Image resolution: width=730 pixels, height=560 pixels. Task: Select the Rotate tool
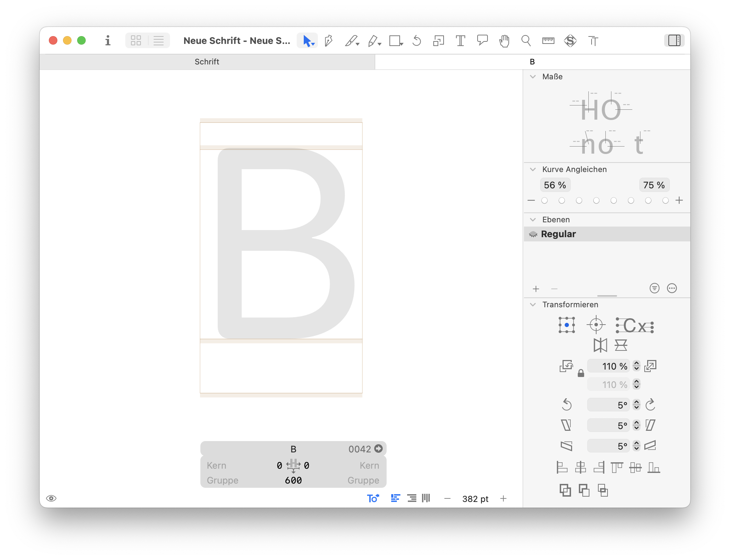point(417,40)
